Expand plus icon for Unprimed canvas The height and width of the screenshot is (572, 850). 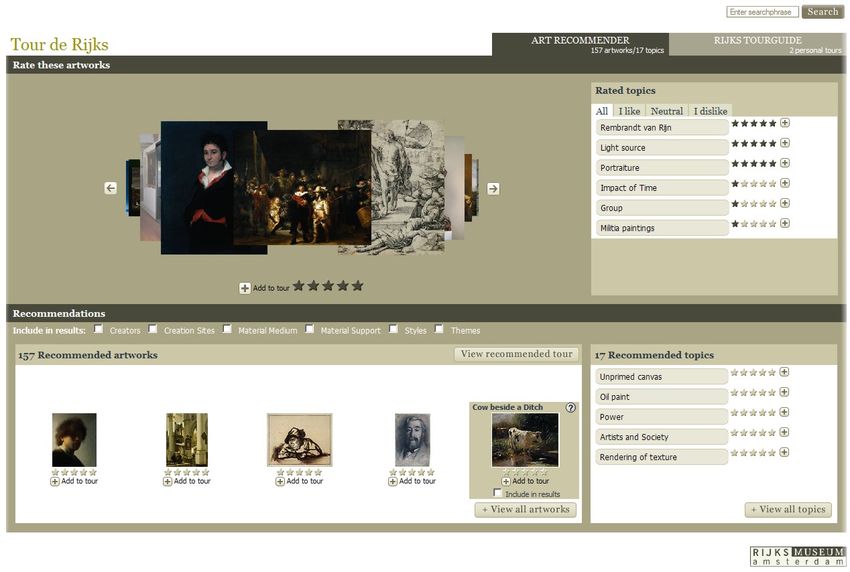(784, 372)
